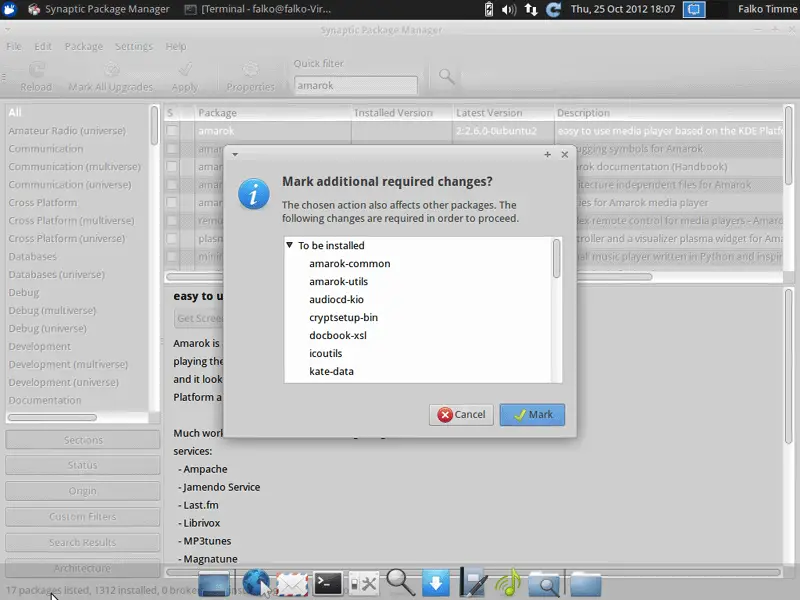
Task: Sort by the Installed Version column header
Action: [x=402, y=113]
